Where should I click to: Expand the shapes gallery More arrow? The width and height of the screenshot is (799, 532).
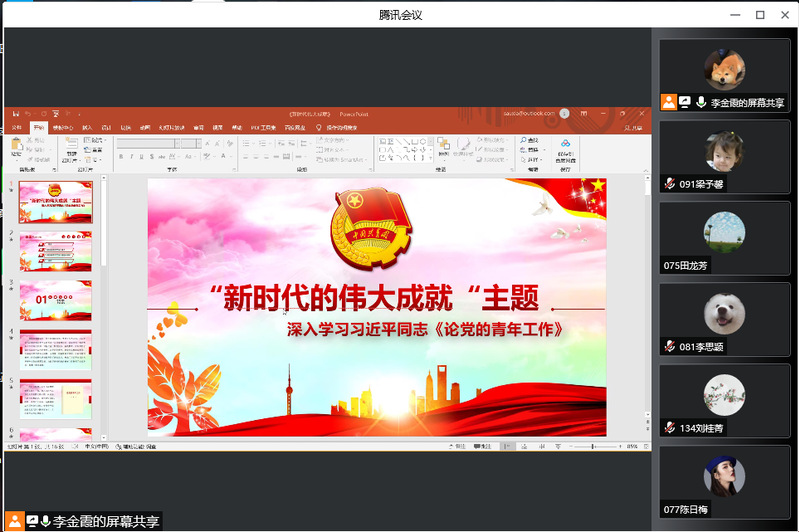(431, 158)
